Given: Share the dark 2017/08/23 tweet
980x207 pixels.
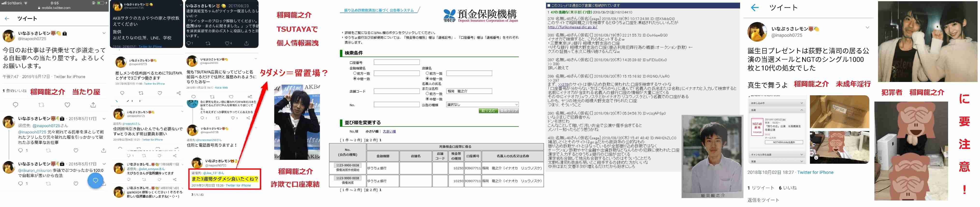Looking at the screenshot, I should tap(246, 43).
